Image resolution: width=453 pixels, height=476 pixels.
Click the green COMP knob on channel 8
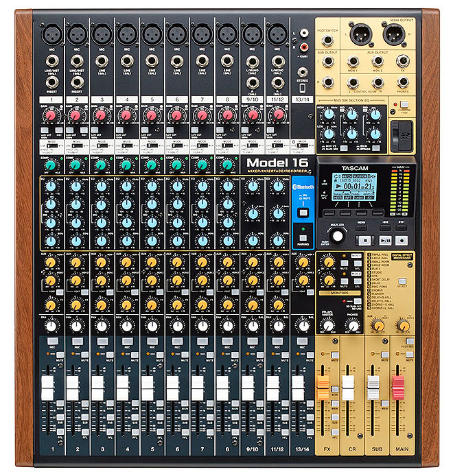pos(227,165)
